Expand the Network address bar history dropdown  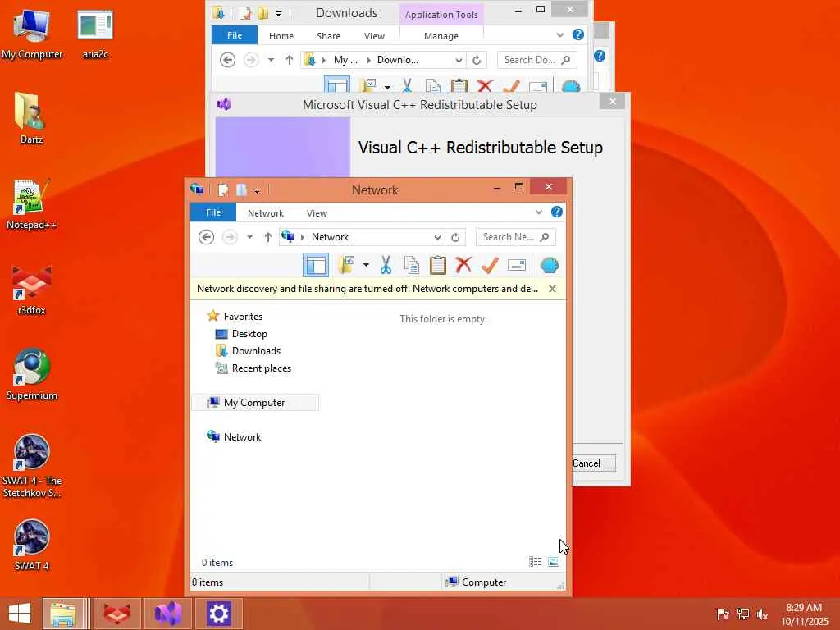pyautogui.click(x=438, y=237)
